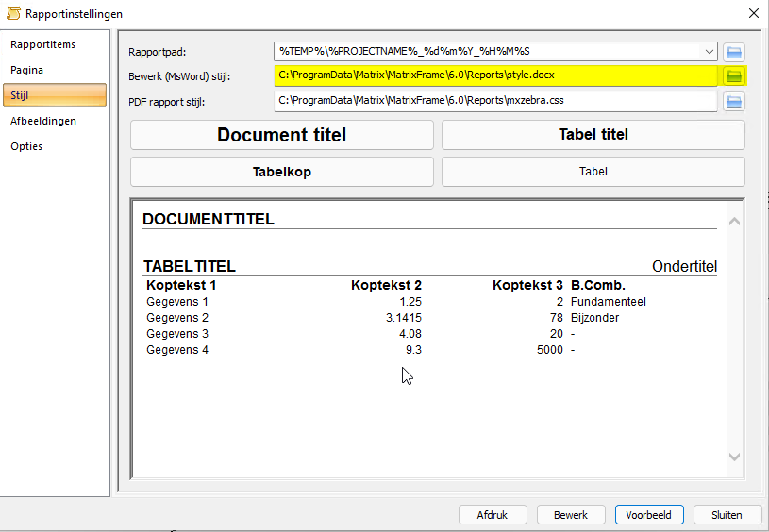
Task: Select the Stijl section
Action: point(55,95)
